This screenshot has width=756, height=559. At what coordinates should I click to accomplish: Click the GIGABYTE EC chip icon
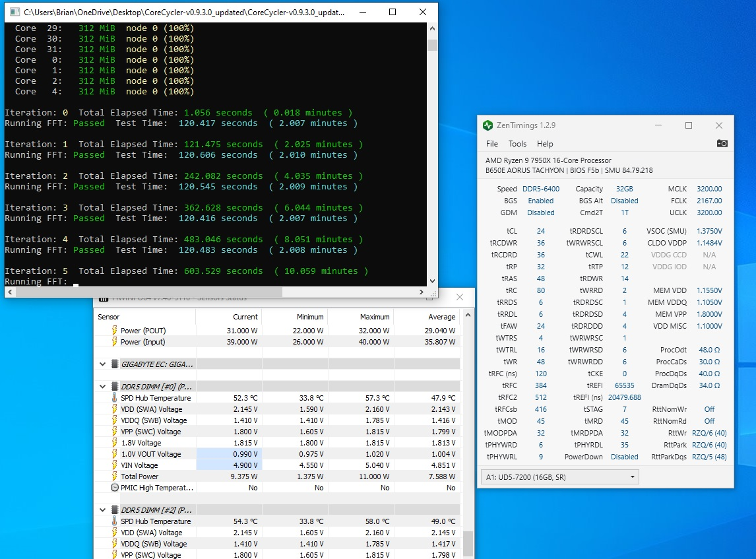(115, 364)
